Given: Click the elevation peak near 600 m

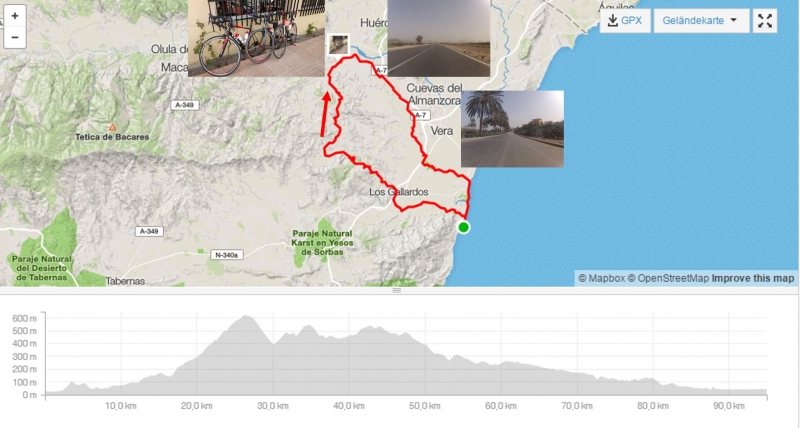Looking at the screenshot, I should point(246,317).
